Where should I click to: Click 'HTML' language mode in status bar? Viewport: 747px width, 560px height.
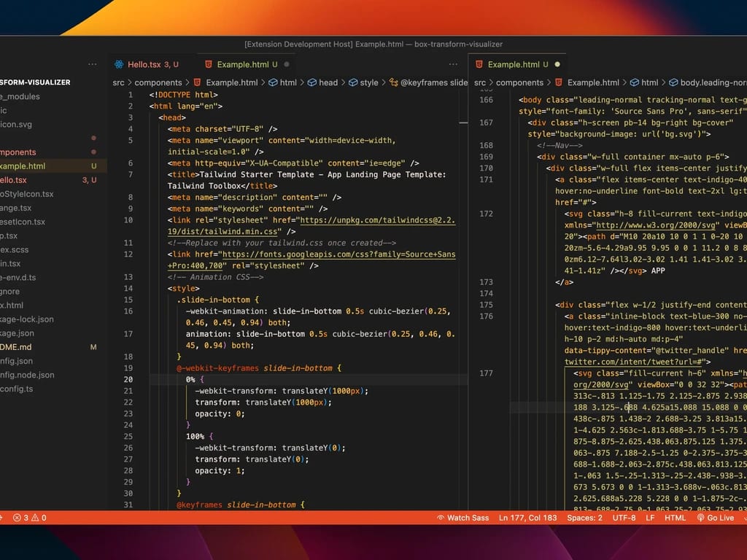675,518
